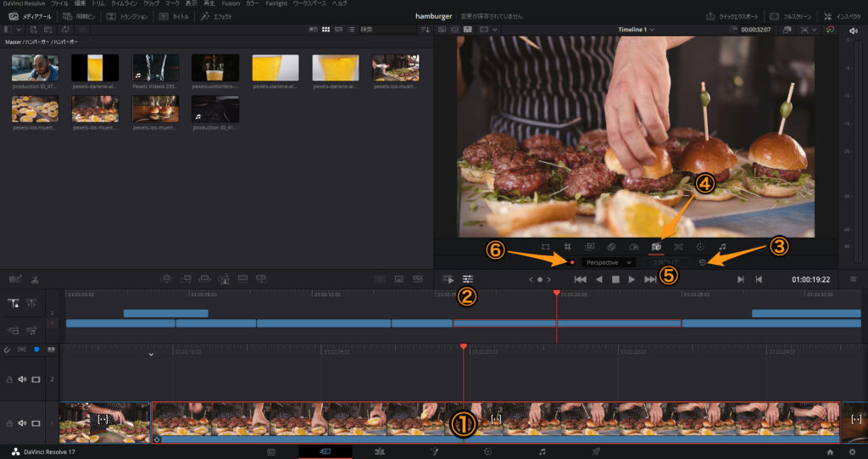
Task: Open the Tools sliders icon beside viewer
Action: click(x=467, y=279)
